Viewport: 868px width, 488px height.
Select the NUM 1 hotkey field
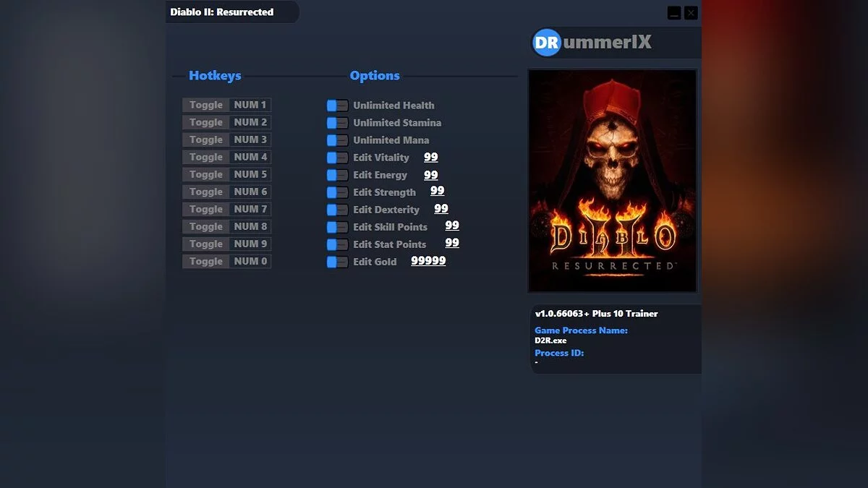click(x=250, y=105)
